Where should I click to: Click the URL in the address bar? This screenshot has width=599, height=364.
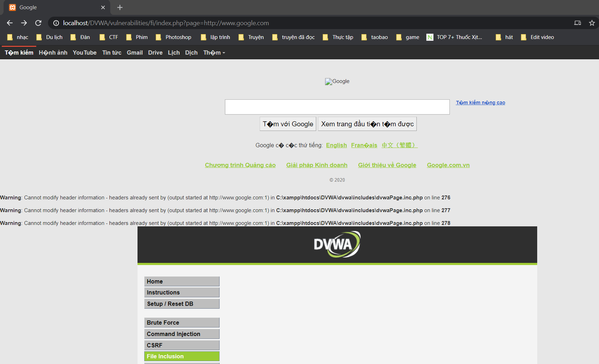coord(166,23)
